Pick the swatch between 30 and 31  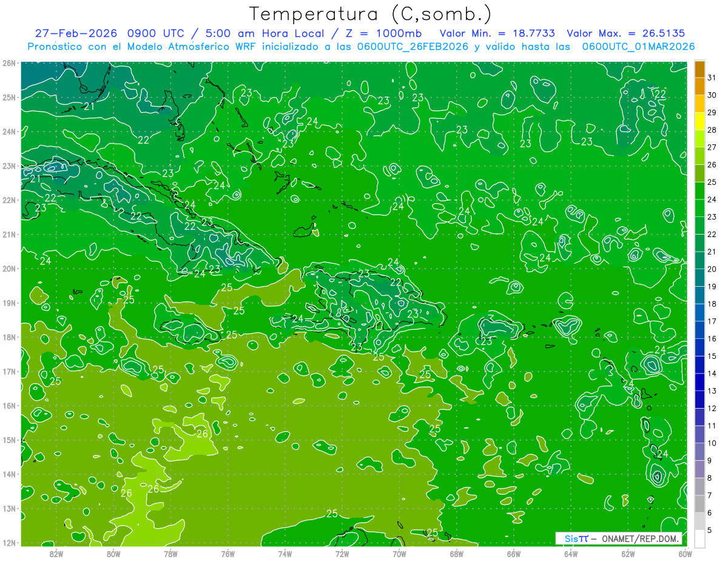(699, 86)
